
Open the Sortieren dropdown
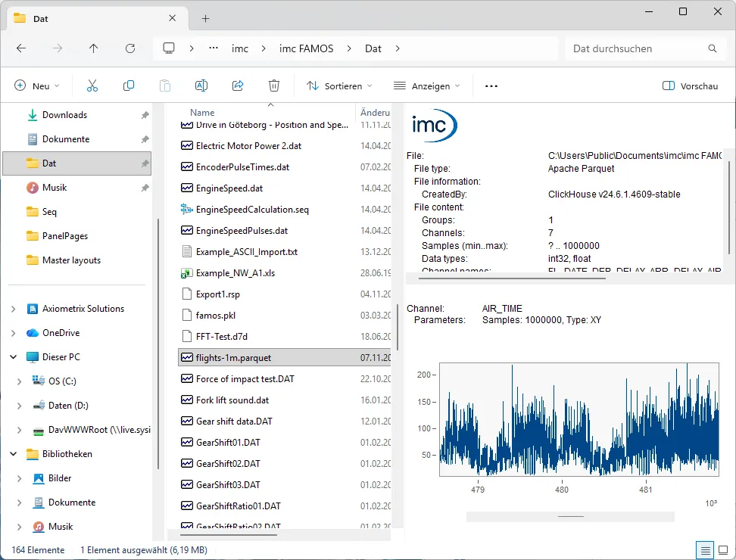click(339, 86)
